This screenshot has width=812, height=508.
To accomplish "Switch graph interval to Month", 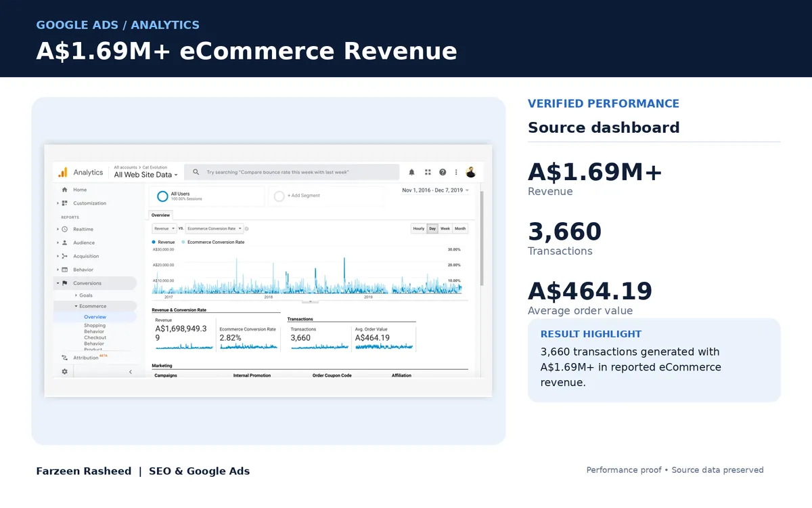I will [x=460, y=228].
